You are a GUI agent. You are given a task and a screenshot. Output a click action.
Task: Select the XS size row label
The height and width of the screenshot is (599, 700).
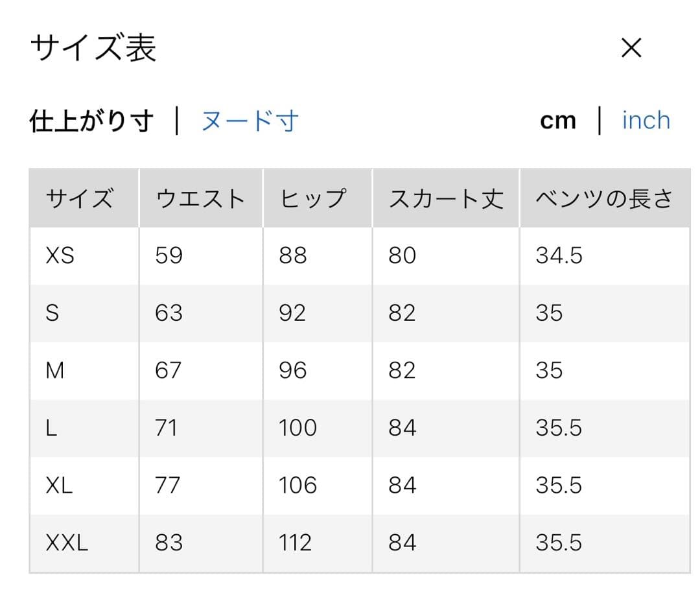60,256
